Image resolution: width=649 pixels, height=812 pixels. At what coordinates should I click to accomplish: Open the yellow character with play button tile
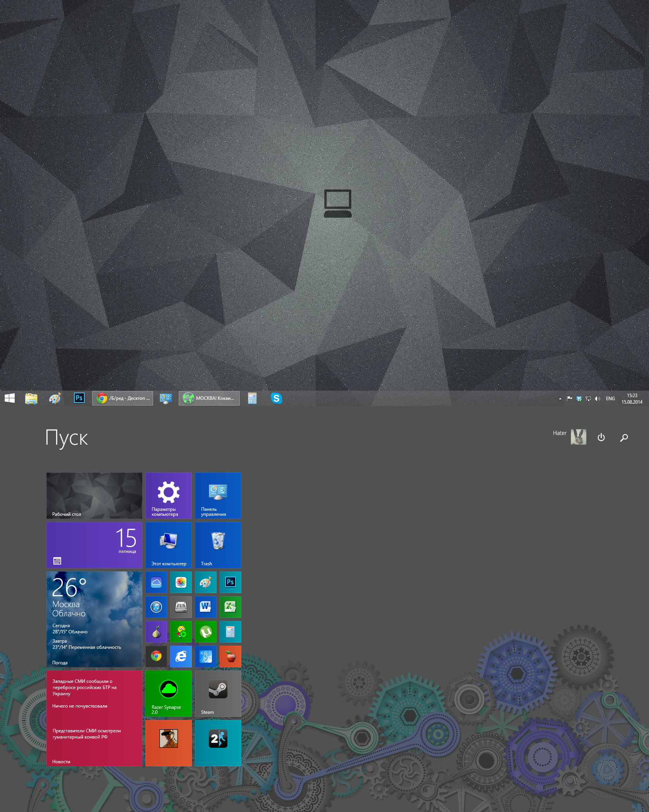click(181, 632)
